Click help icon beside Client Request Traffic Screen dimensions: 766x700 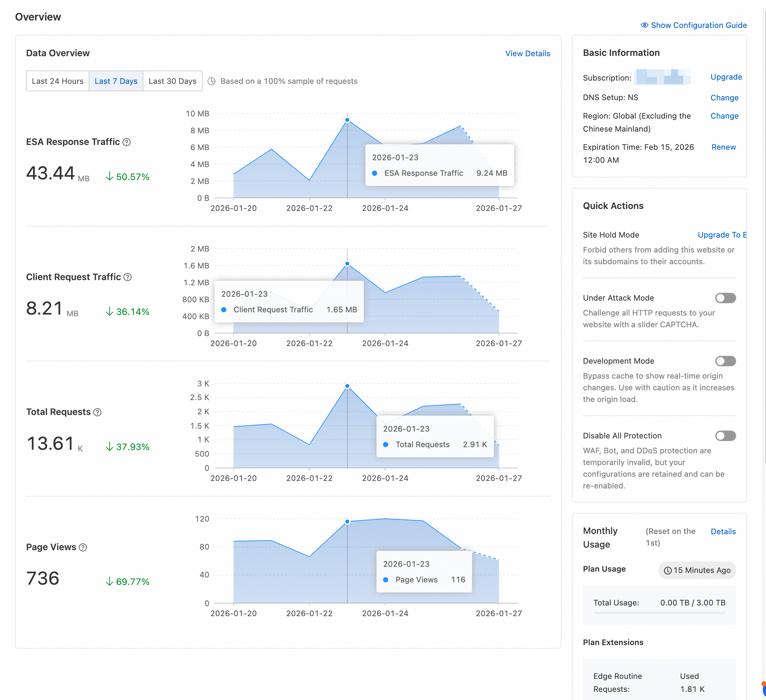coord(128,277)
